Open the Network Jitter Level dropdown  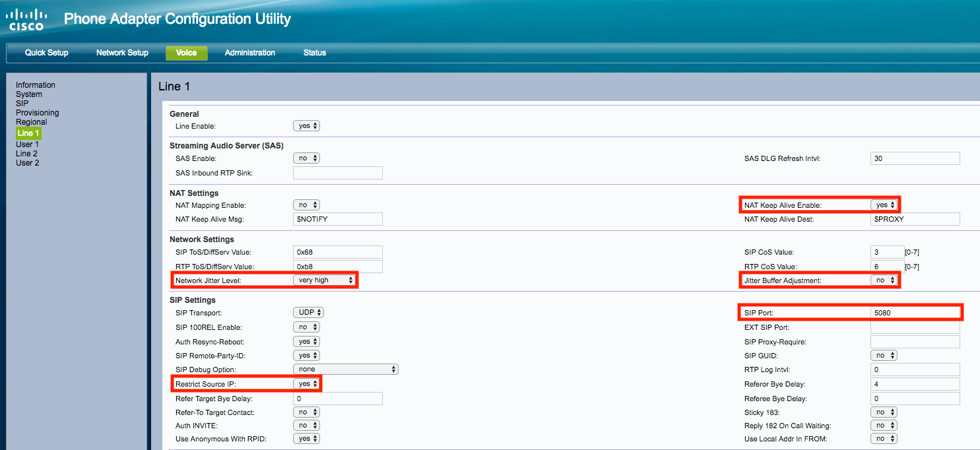click(324, 280)
